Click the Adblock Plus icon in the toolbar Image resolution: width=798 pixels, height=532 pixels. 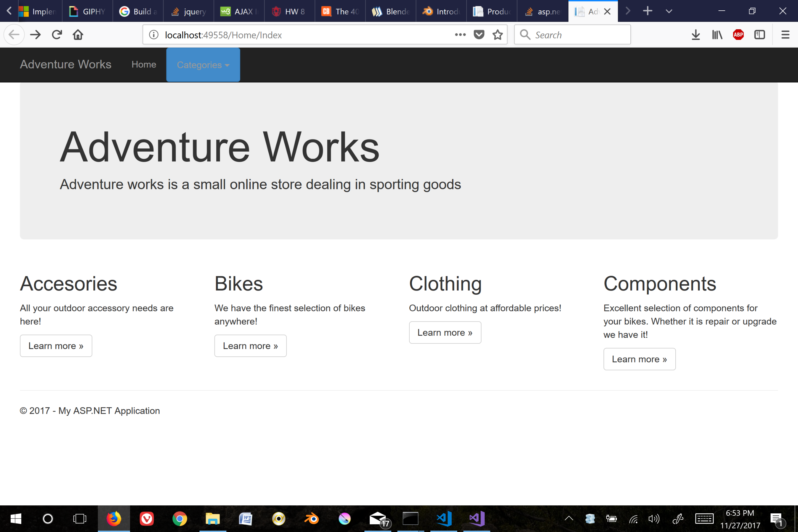tap(739, 34)
